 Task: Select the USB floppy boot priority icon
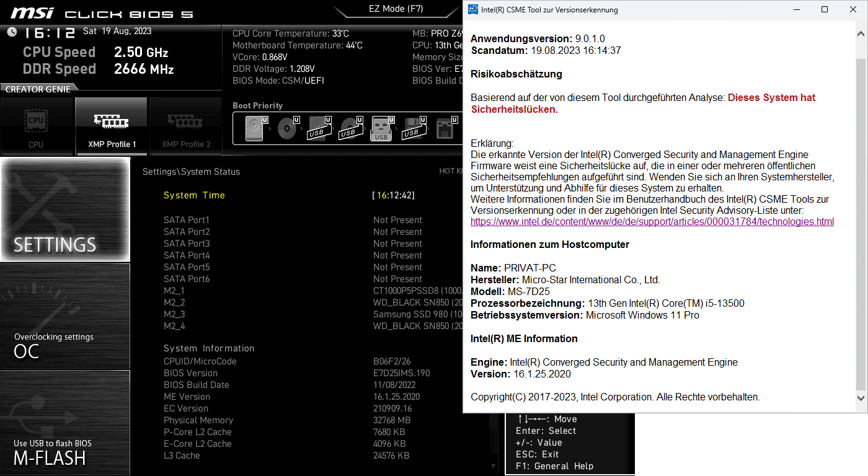pyautogui.click(x=413, y=128)
